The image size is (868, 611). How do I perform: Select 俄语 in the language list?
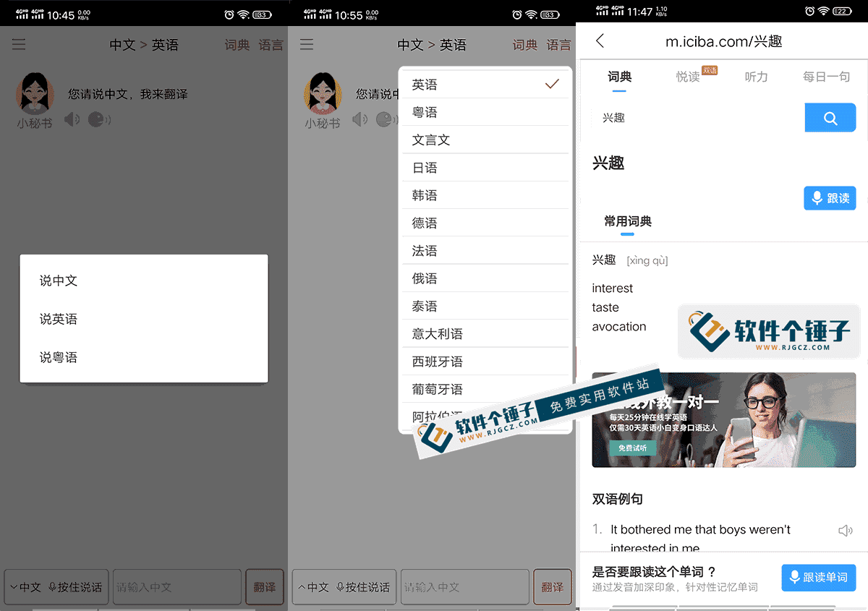click(485, 278)
